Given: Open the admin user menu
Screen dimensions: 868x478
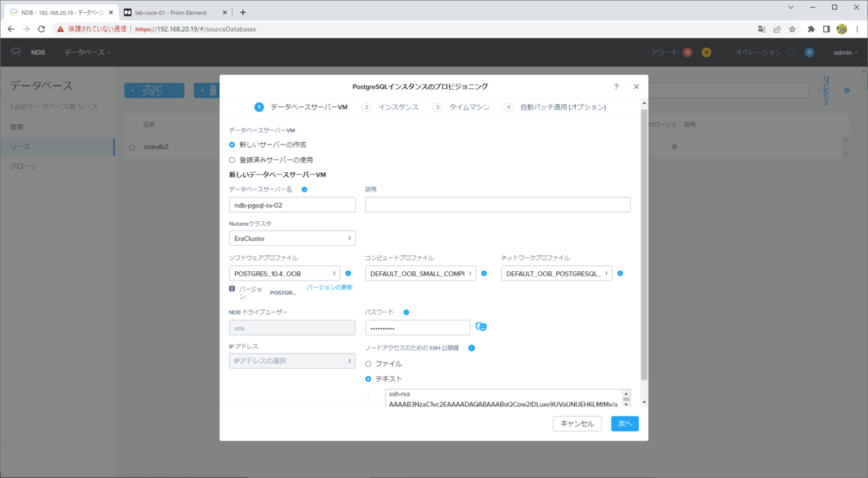Looking at the screenshot, I should [844, 52].
